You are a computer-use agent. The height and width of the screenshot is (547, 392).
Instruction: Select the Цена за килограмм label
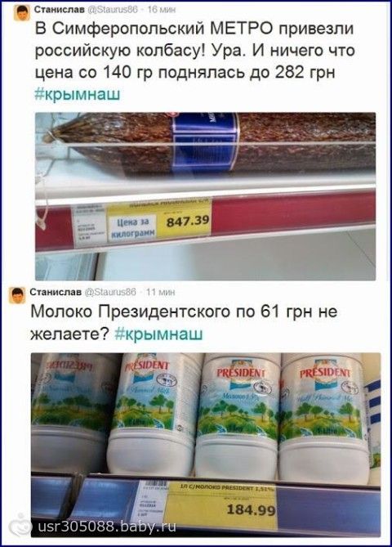(x=132, y=228)
